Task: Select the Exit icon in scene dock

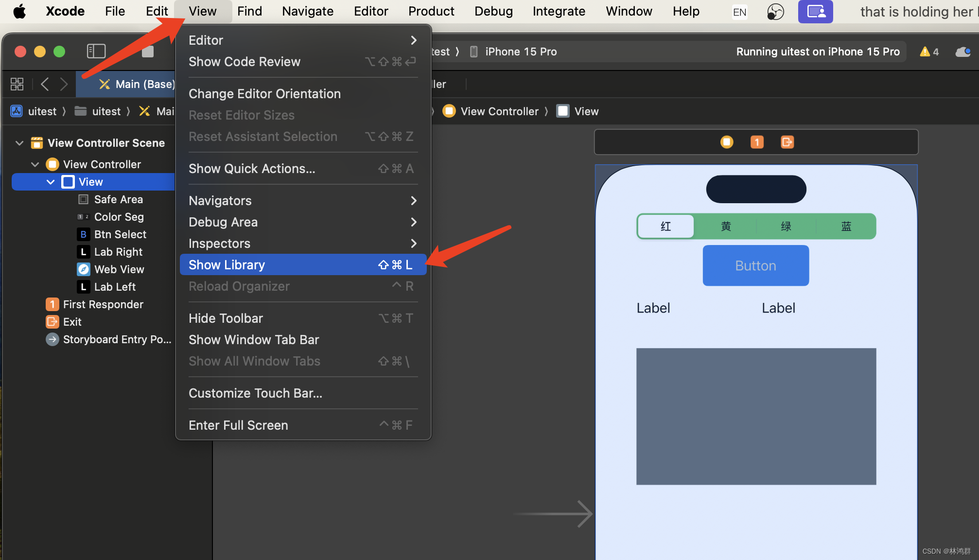Action: [787, 142]
